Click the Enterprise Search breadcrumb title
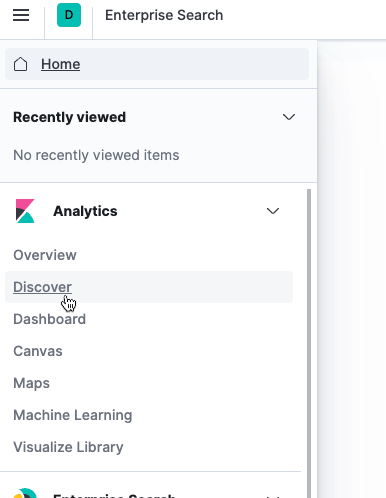The image size is (386, 498). (164, 15)
